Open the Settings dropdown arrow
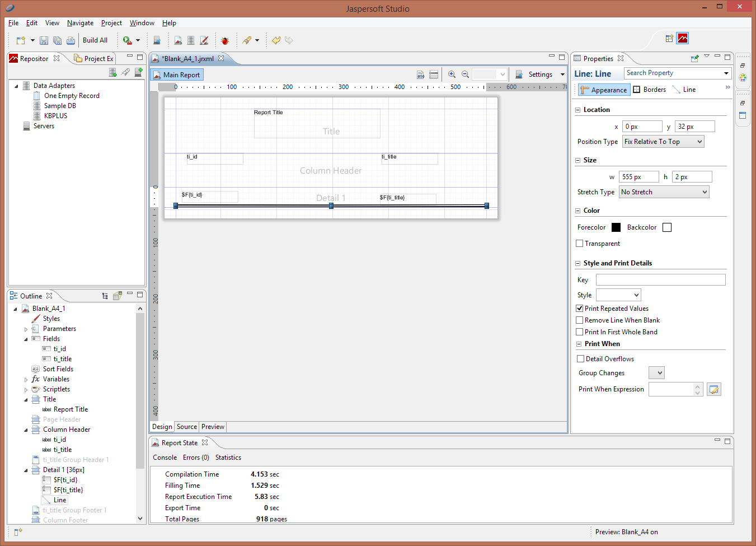 [562, 74]
